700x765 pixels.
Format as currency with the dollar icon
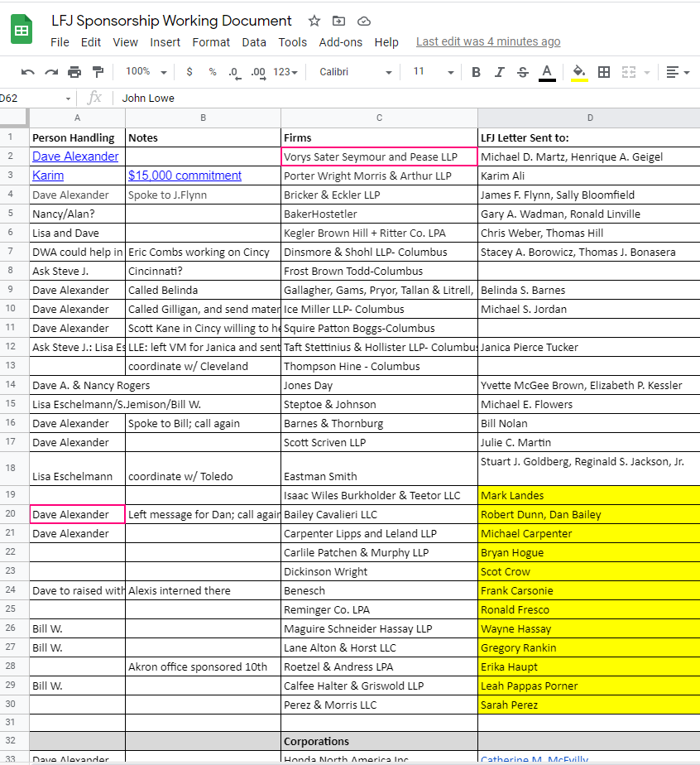point(189,72)
